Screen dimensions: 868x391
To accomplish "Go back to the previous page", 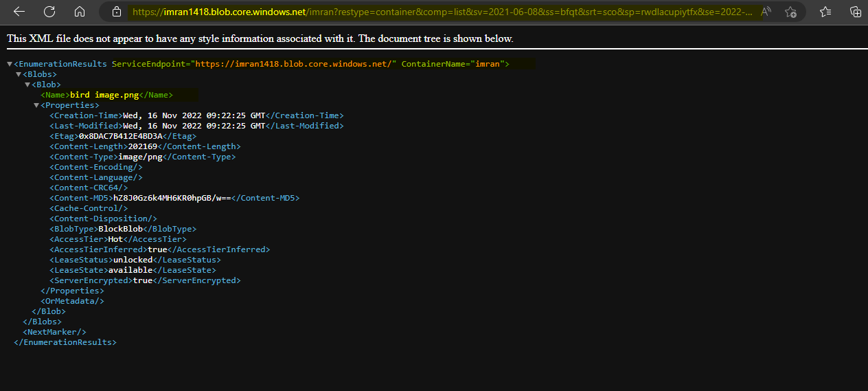I will [19, 12].
